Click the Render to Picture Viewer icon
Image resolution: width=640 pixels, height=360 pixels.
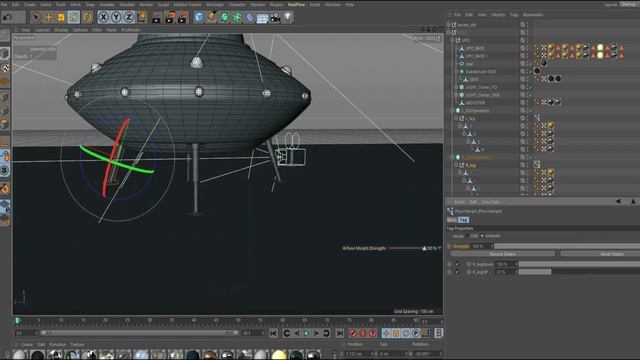170,18
